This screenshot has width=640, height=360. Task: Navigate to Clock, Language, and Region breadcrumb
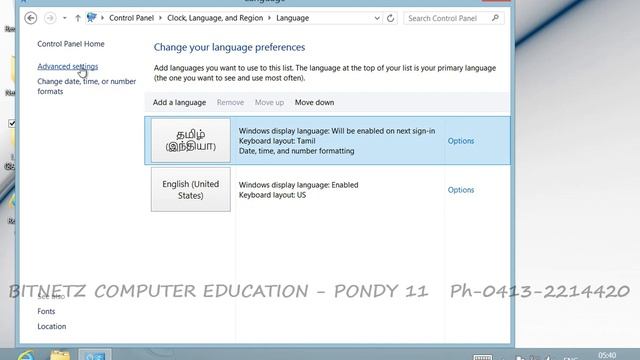tap(215, 18)
